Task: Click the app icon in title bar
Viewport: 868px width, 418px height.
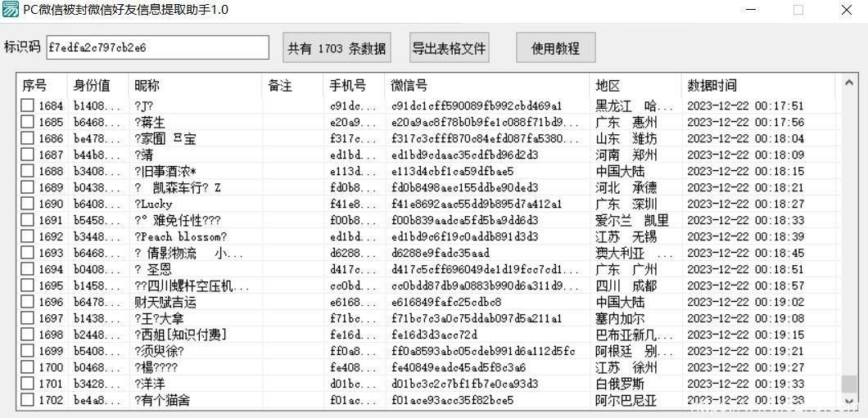Action: click(11, 10)
